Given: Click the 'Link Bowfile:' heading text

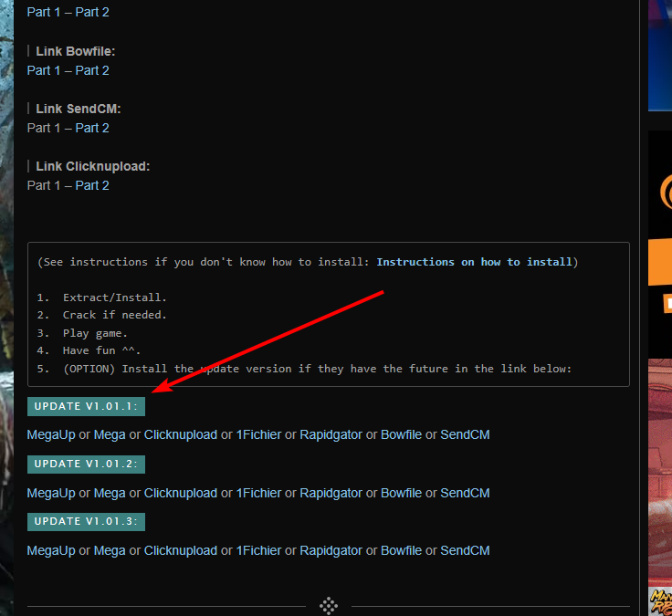Looking at the screenshot, I should (76, 51).
